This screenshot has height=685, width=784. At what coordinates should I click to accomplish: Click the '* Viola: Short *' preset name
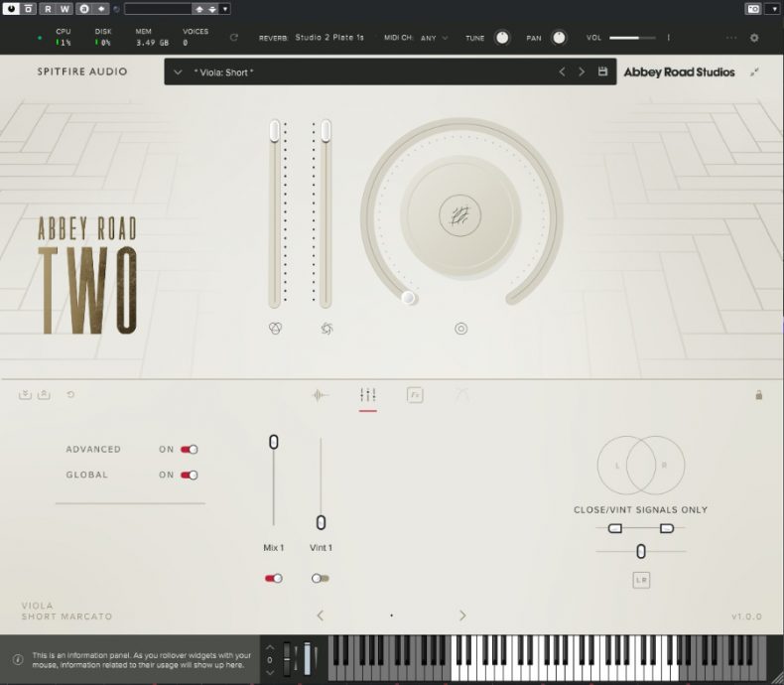point(223,72)
